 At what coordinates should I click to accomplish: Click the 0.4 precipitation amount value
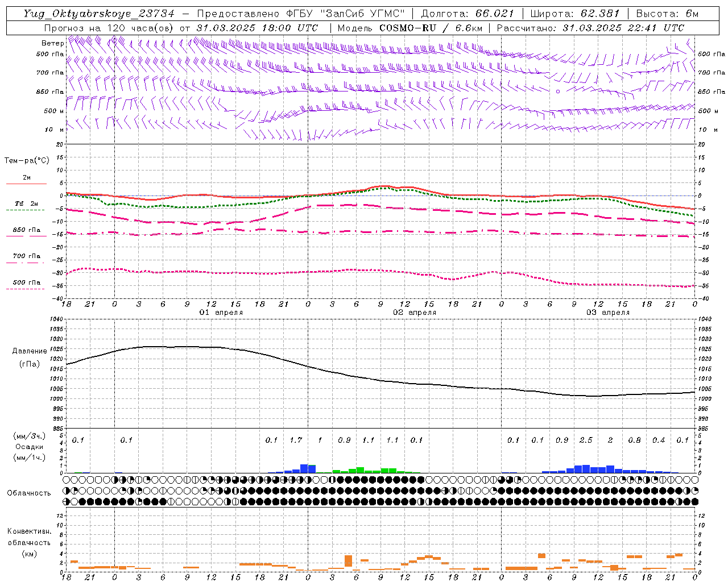point(659,440)
